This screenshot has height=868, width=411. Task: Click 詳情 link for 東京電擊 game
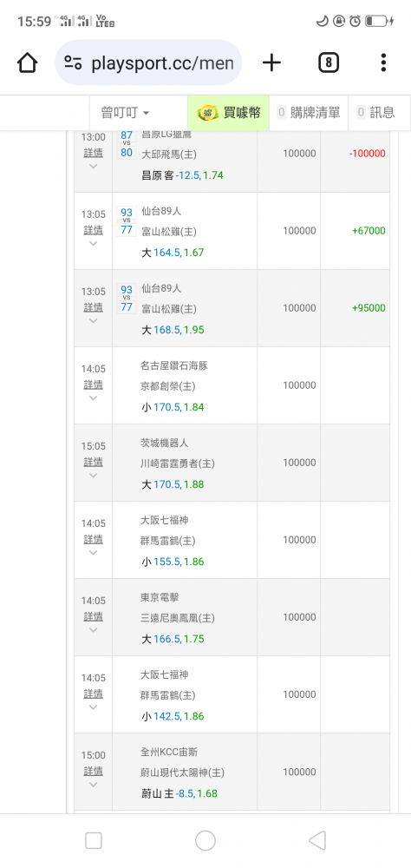93,616
